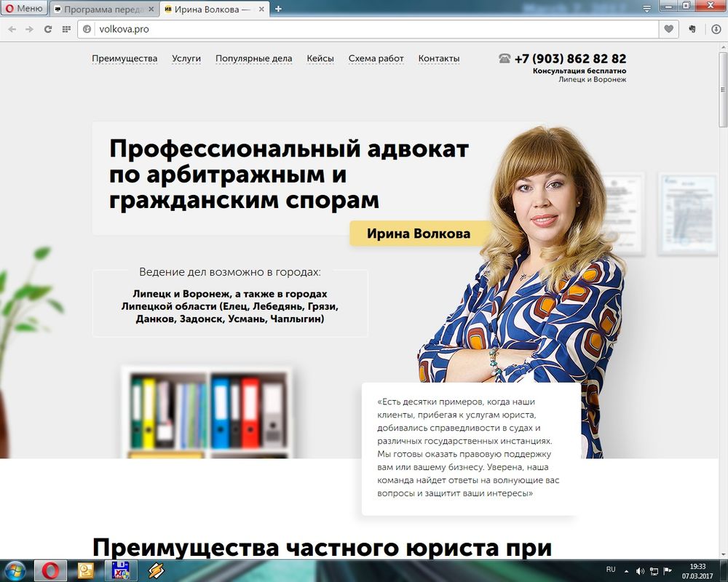The width and height of the screenshot is (728, 582).
Task: Open 'Преимущества' navigation item
Action: point(124,58)
